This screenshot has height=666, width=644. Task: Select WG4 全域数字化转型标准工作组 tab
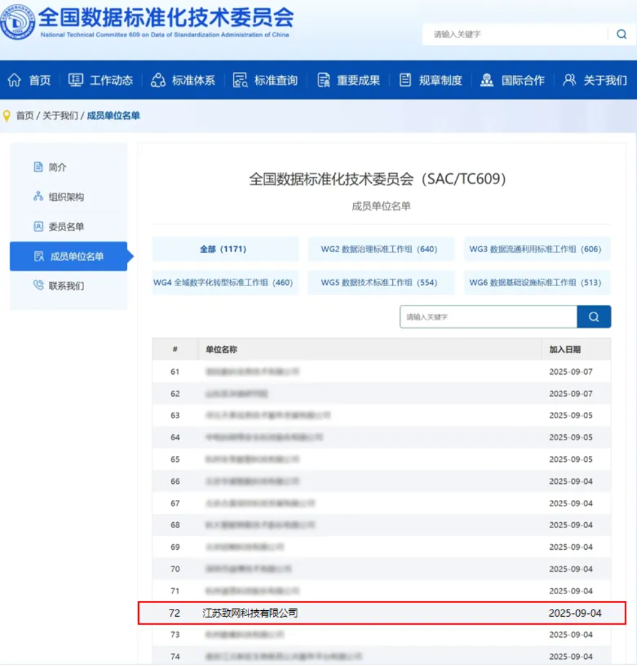(x=225, y=282)
